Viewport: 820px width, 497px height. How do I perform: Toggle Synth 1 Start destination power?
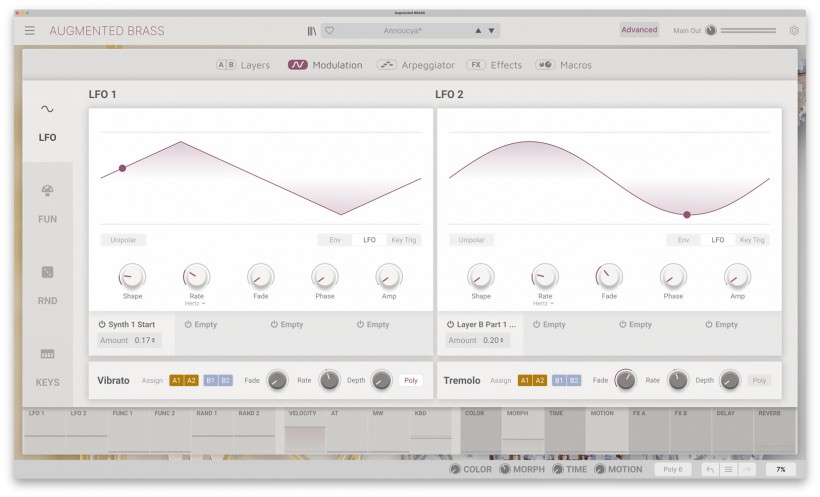click(x=102, y=324)
